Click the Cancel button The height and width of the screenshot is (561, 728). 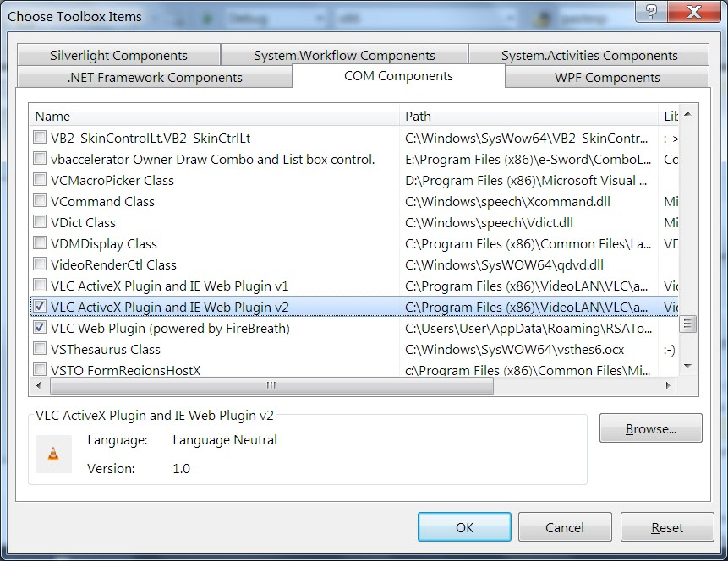[x=565, y=527]
